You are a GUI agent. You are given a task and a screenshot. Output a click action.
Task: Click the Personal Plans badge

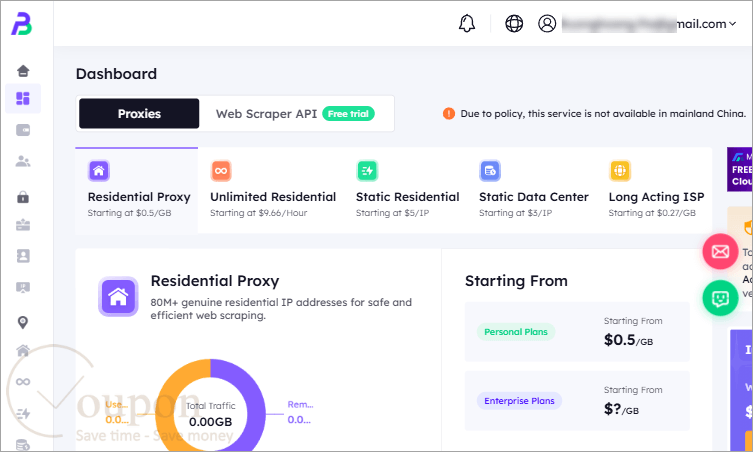pyautogui.click(x=516, y=332)
